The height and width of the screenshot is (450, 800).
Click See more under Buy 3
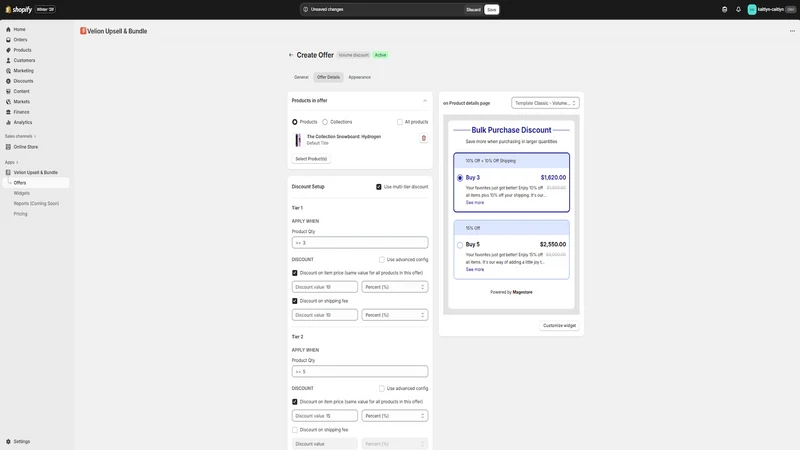474,203
